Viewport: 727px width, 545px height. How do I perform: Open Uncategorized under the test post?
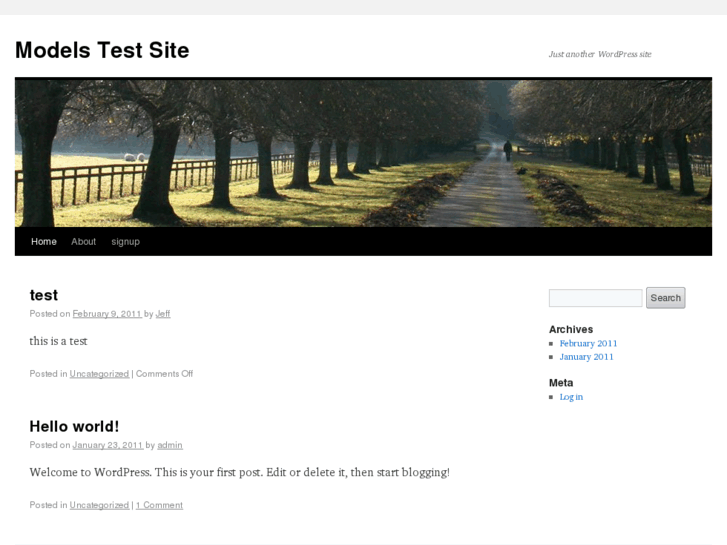[99, 374]
